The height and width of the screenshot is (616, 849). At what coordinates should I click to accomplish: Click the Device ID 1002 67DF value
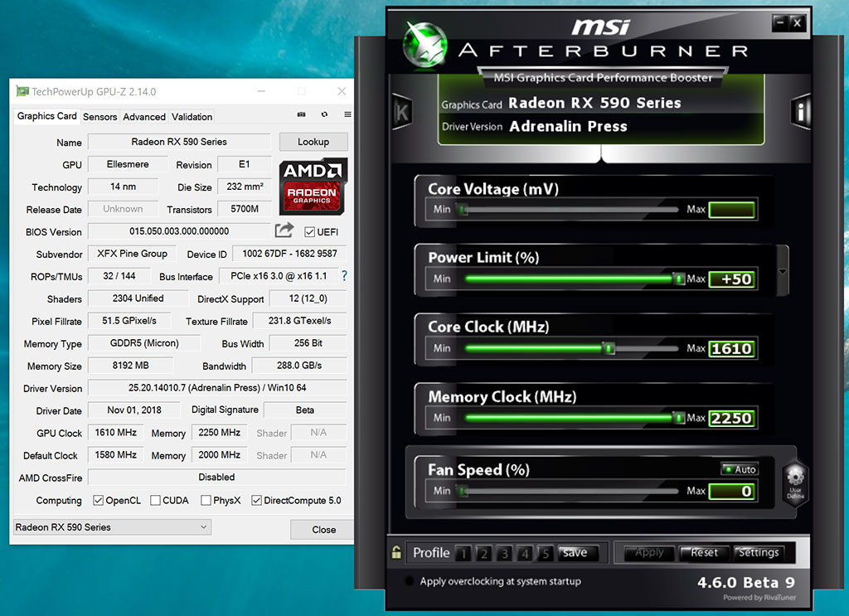coord(289,254)
